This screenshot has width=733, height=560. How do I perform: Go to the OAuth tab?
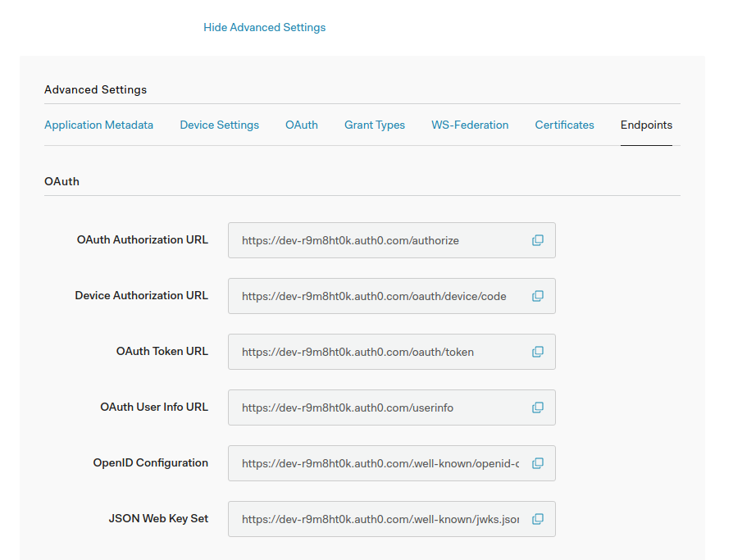click(x=301, y=125)
